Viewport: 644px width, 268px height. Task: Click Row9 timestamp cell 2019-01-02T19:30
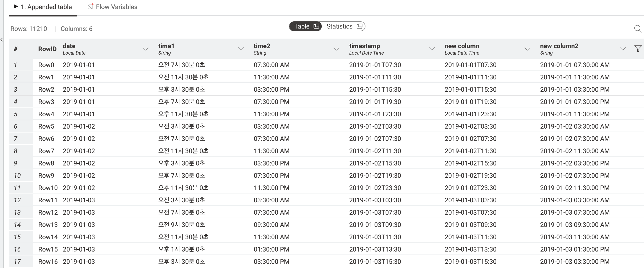click(x=375, y=175)
